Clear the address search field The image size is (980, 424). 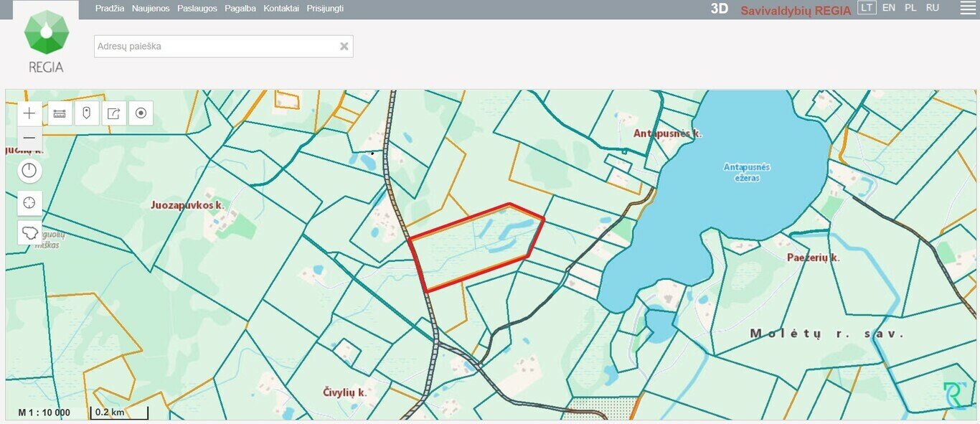pyautogui.click(x=344, y=46)
